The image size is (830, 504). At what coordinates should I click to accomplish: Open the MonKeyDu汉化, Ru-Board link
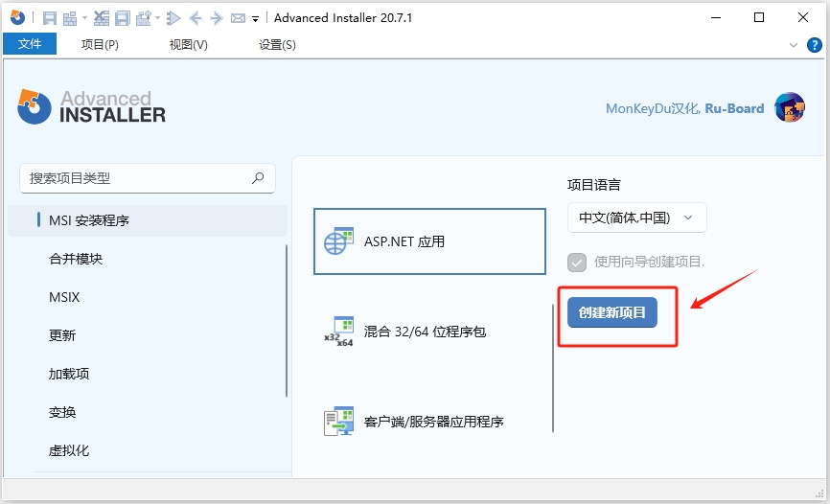[684, 108]
